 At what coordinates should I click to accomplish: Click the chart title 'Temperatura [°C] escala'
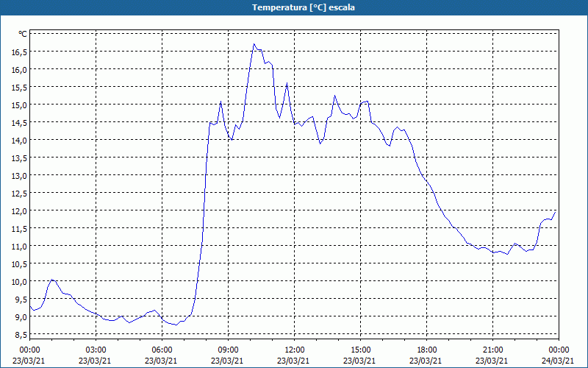coord(304,7)
